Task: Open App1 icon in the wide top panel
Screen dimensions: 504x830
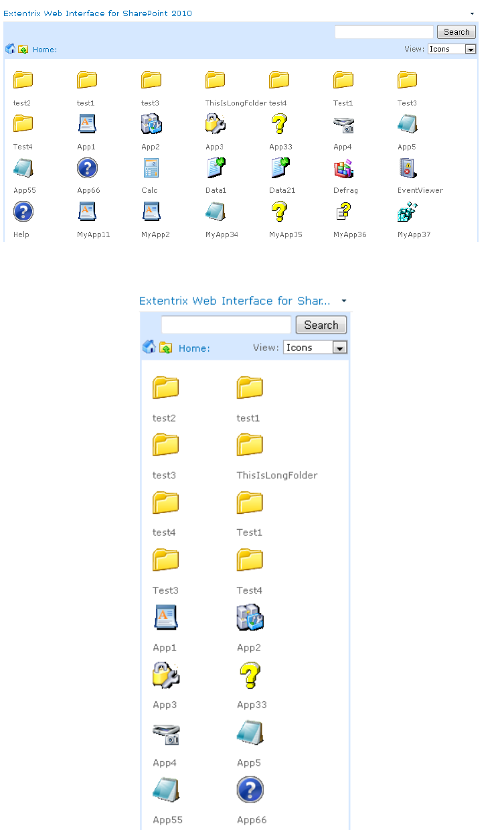Action: click(87, 124)
